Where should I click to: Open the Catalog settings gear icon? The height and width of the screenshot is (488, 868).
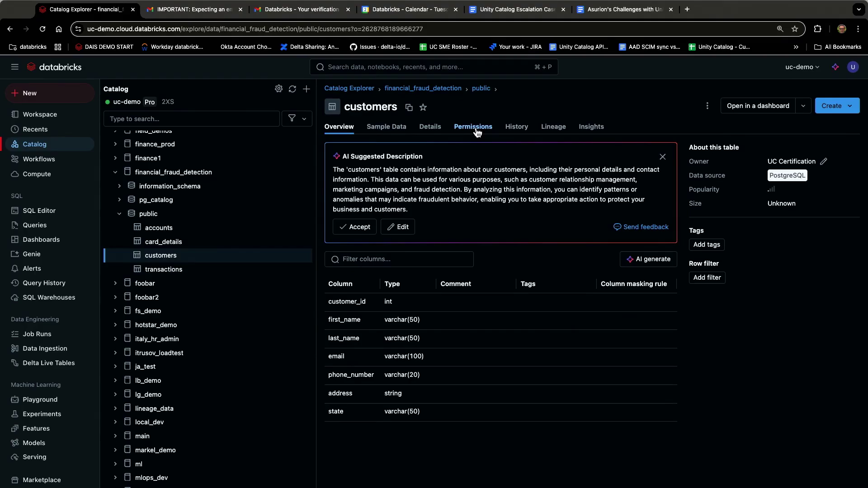pos(278,89)
